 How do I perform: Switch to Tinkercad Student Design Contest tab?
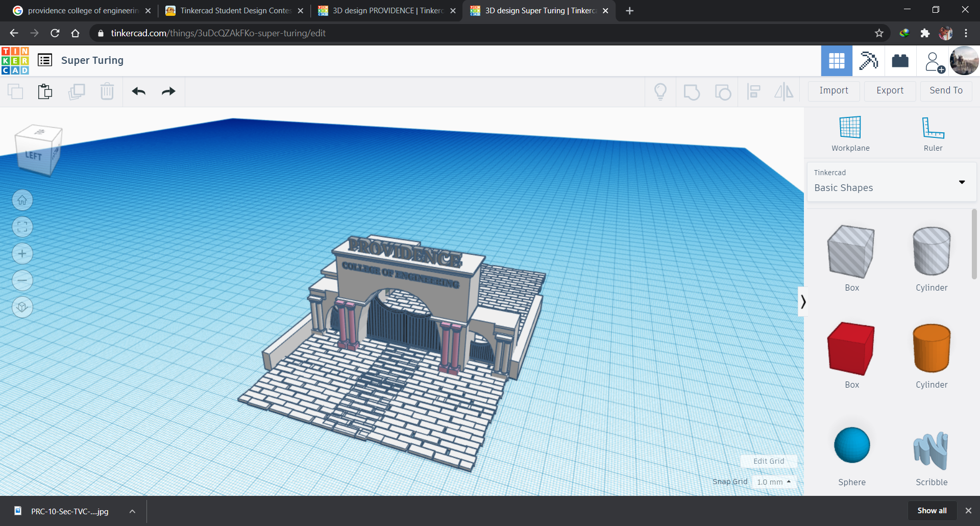point(234,11)
